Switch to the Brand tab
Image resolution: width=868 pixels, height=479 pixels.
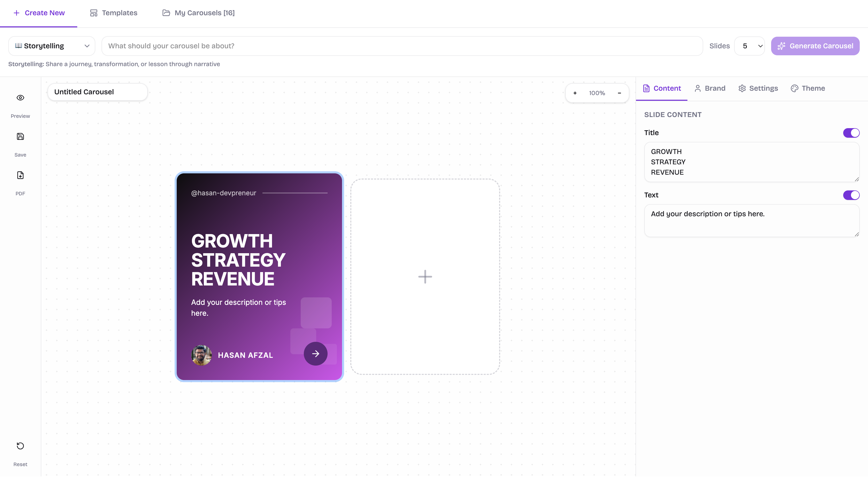click(710, 88)
